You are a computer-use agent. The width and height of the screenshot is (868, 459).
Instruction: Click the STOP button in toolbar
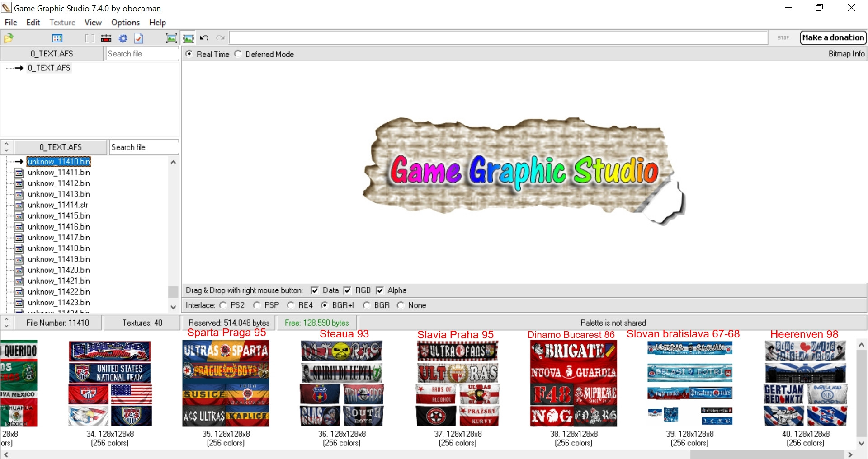[x=783, y=38]
